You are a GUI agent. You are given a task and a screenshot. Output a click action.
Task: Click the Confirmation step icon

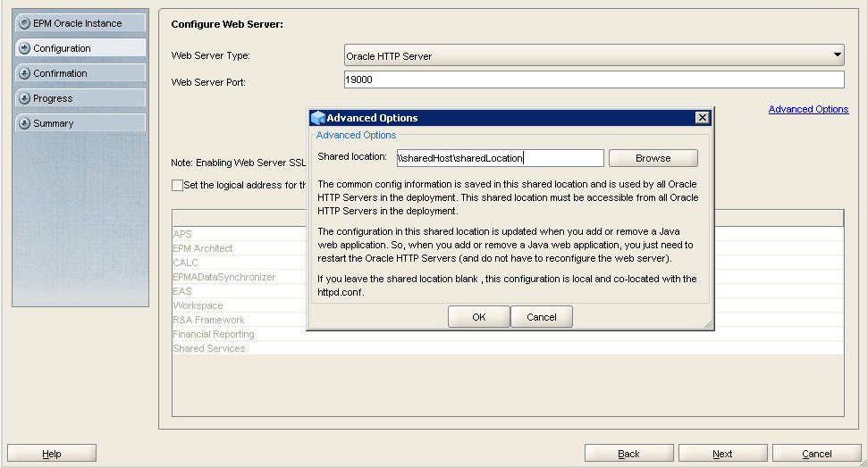24,73
